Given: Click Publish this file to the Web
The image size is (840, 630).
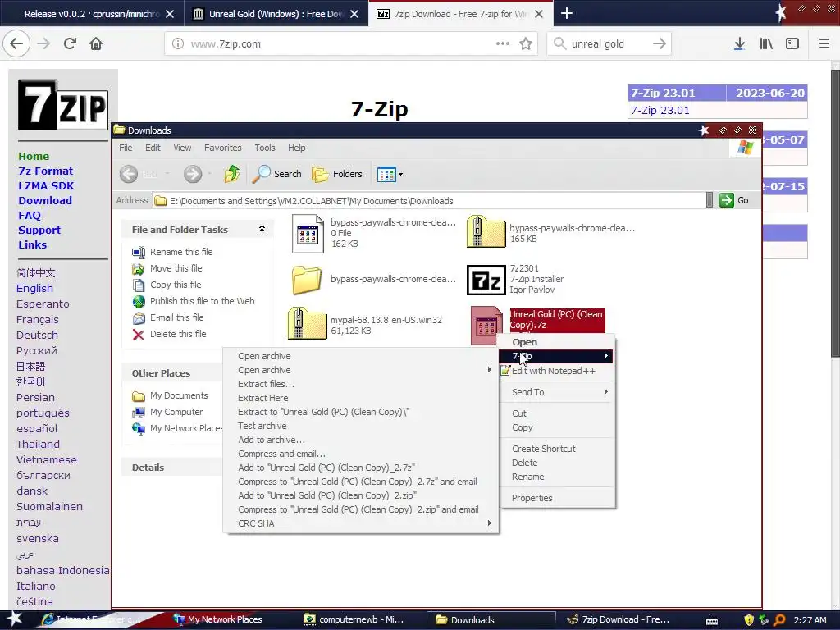Looking at the screenshot, I should click(x=202, y=301).
